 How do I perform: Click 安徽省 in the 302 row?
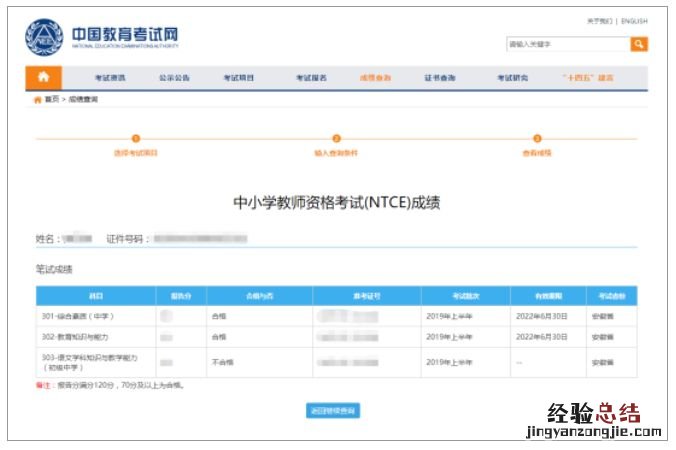pos(603,337)
